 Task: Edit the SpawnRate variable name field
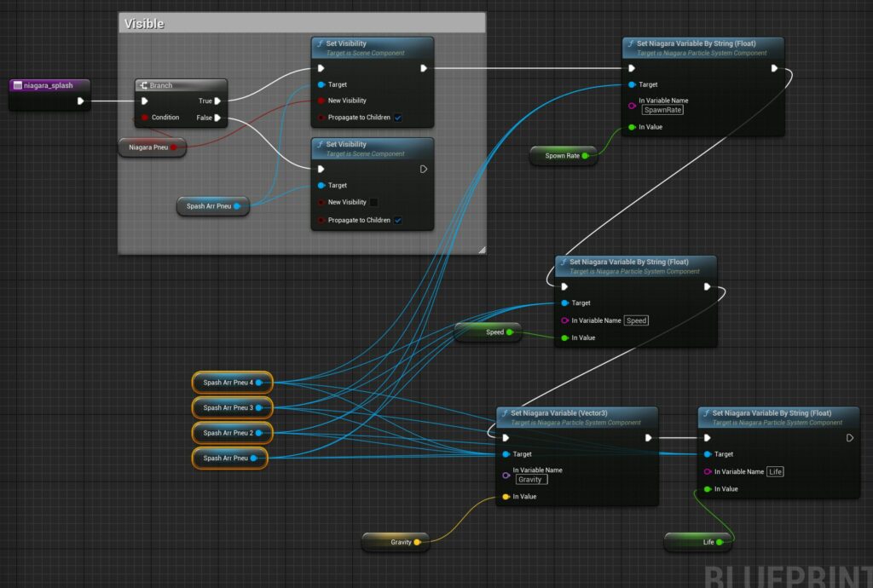[x=663, y=110]
